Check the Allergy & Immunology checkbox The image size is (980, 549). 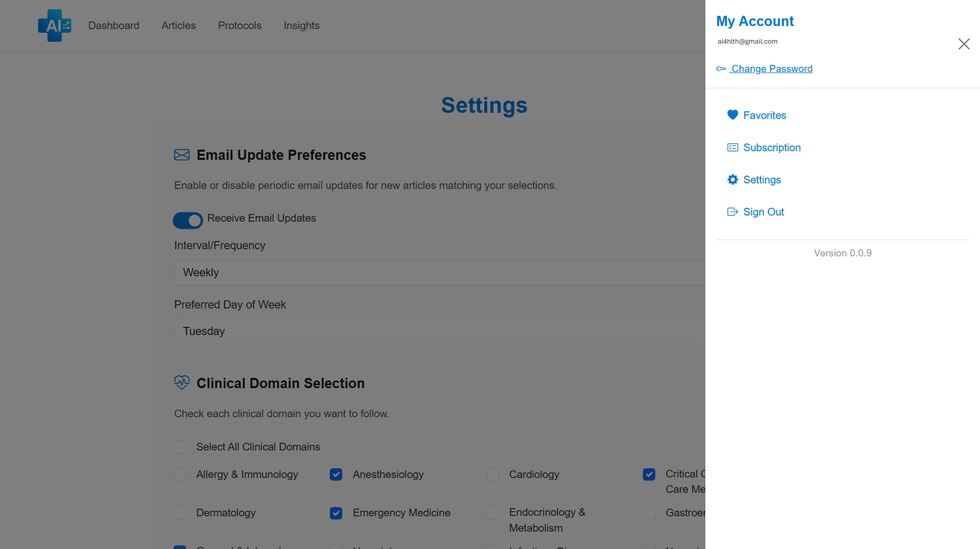point(180,474)
